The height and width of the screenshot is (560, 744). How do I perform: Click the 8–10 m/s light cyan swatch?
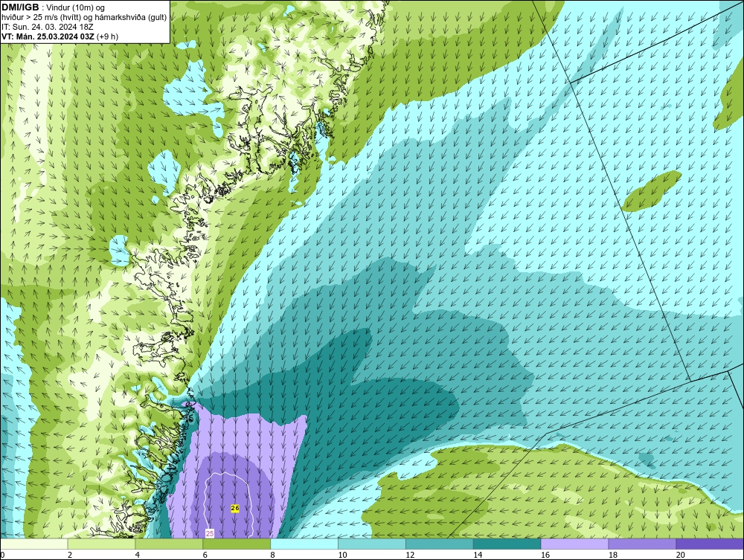(x=304, y=544)
